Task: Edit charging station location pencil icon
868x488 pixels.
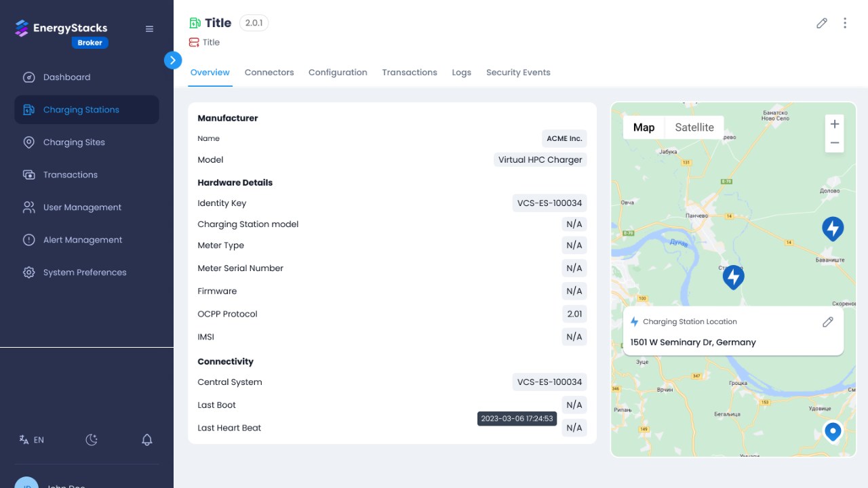Action: tap(827, 322)
